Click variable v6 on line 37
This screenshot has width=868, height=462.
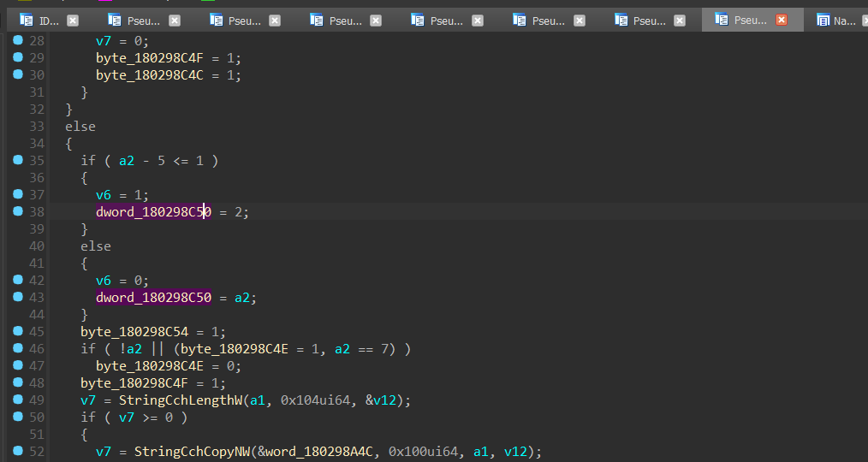104,195
